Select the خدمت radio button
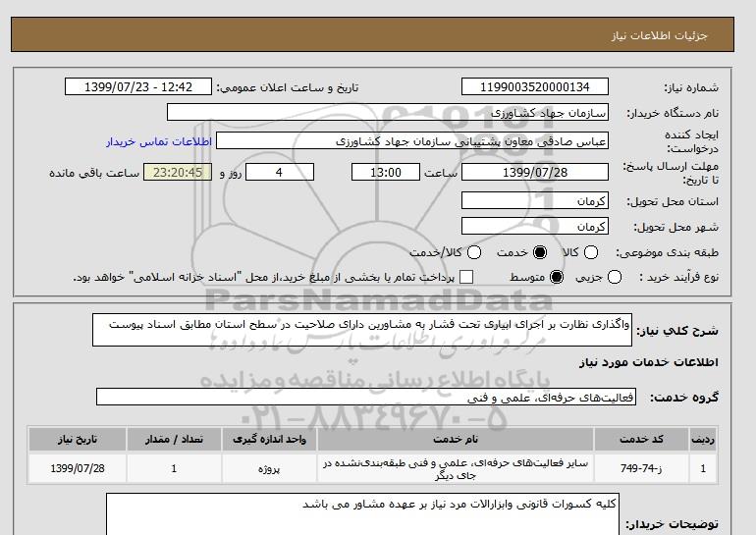The width and height of the screenshot is (756, 535). coord(540,252)
